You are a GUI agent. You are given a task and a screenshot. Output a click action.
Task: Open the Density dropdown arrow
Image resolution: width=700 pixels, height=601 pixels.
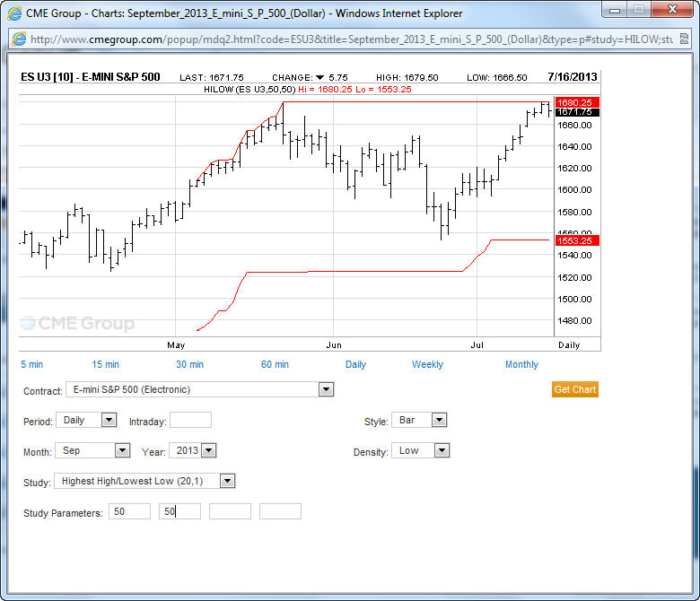point(442,450)
